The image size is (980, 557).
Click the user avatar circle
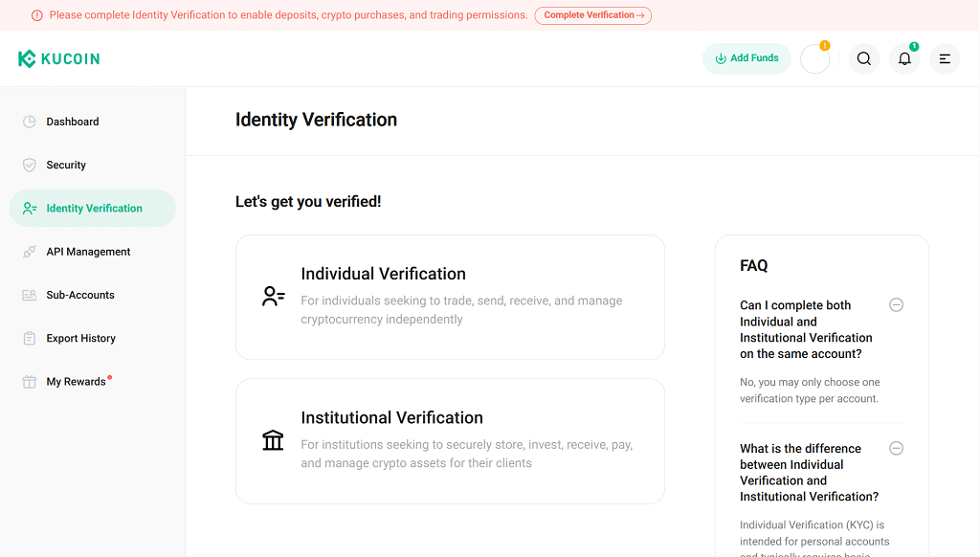[x=815, y=58]
